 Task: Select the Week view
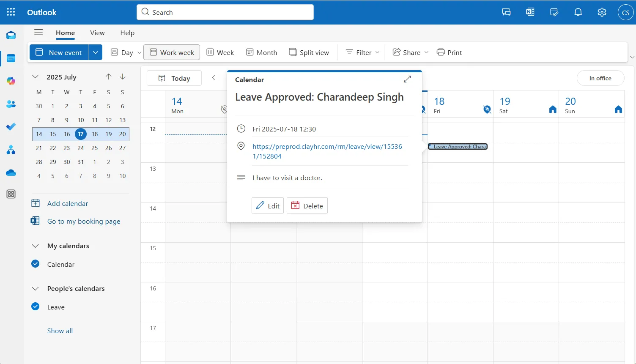[220, 52]
